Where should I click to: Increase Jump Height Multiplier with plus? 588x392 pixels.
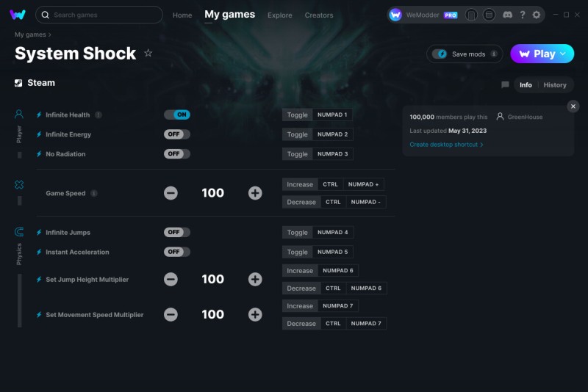coord(255,279)
